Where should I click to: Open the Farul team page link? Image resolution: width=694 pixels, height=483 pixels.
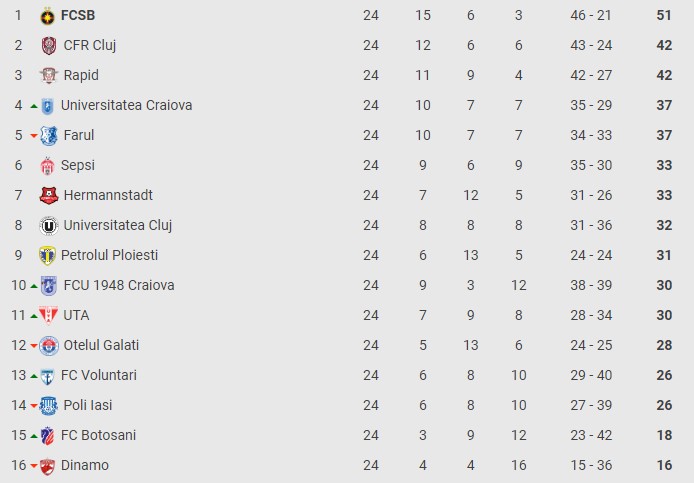tap(79, 135)
